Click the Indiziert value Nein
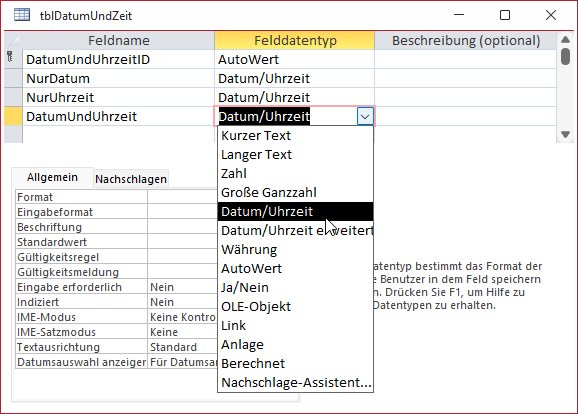 183,302
